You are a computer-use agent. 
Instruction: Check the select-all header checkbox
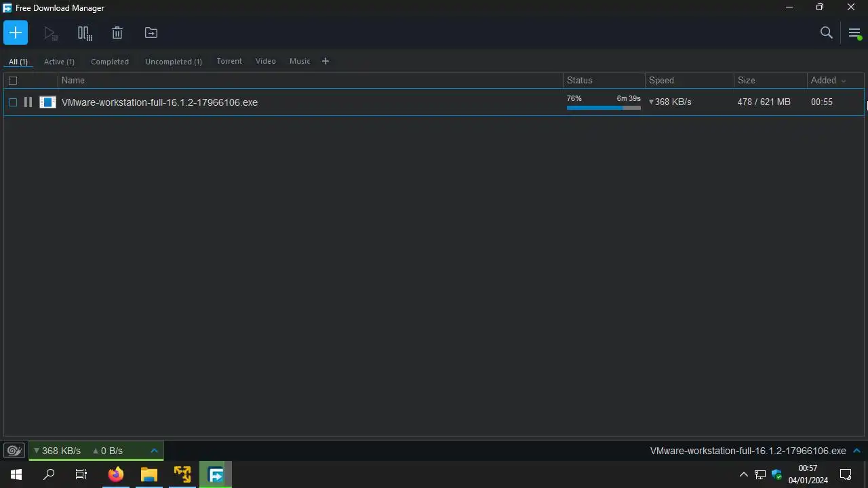point(13,81)
